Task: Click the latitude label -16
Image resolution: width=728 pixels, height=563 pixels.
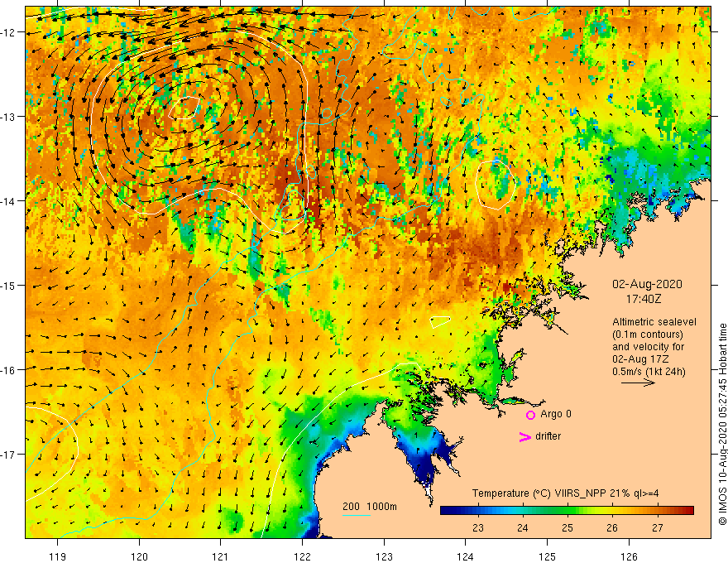Action: pyautogui.click(x=8, y=370)
